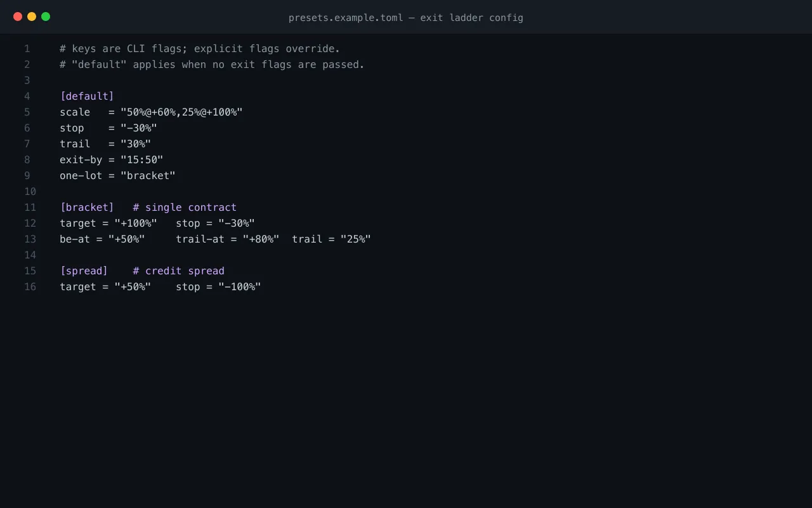Click line number 14 in the gutter

30,255
